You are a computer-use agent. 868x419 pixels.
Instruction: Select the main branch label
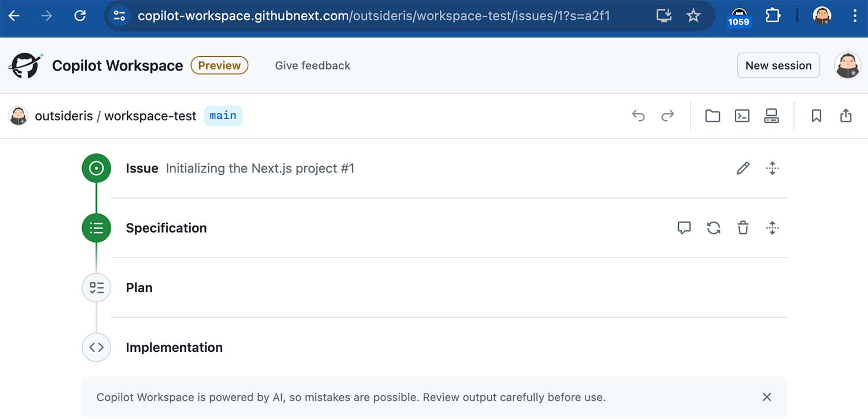coord(223,116)
